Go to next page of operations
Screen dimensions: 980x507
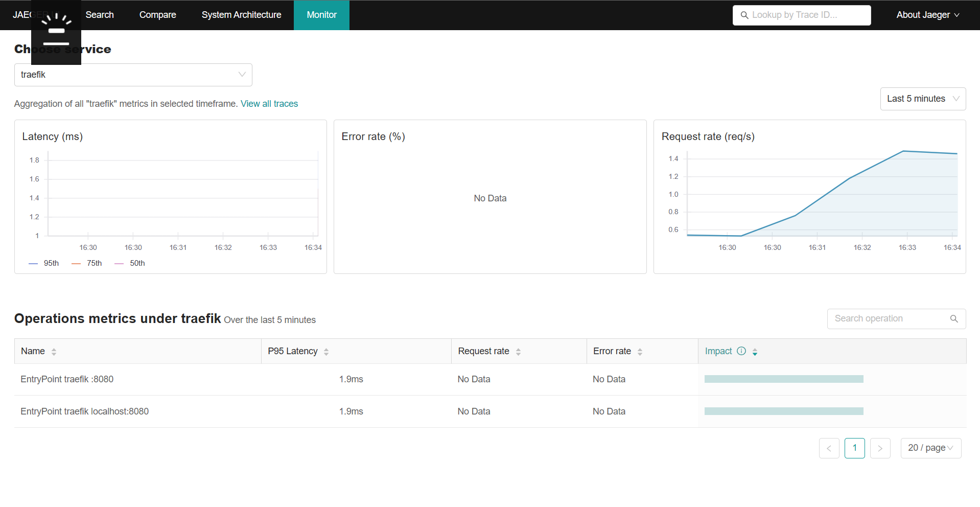click(x=880, y=448)
